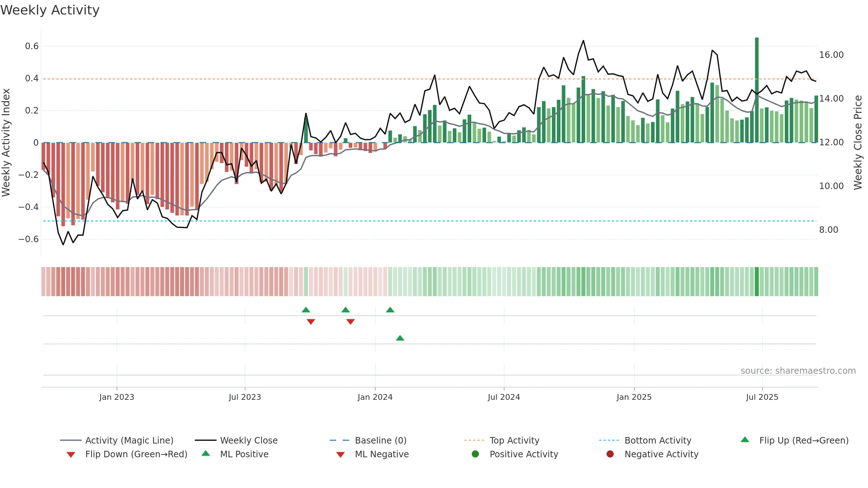Click the Baseline (0) legend entry
The image size is (868, 488).
(x=368, y=440)
